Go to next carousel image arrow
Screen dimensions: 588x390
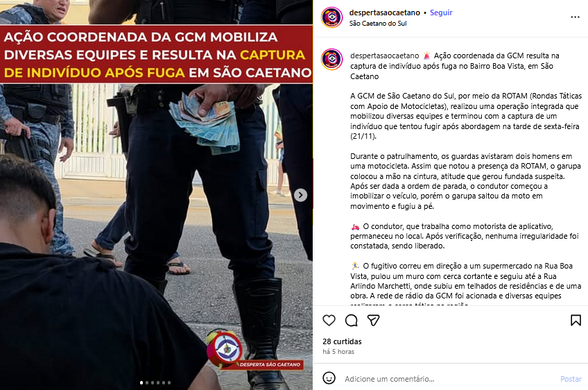pyautogui.click(x=300, y=195)
